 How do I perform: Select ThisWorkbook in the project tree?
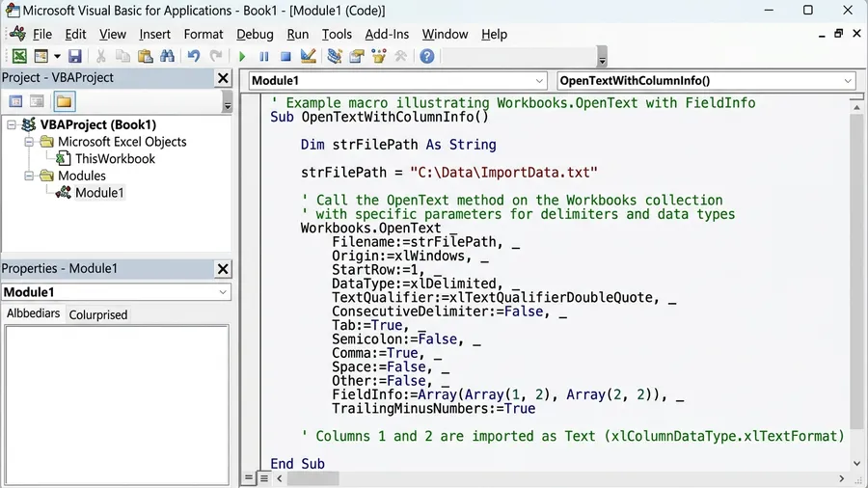click(115, 159)
